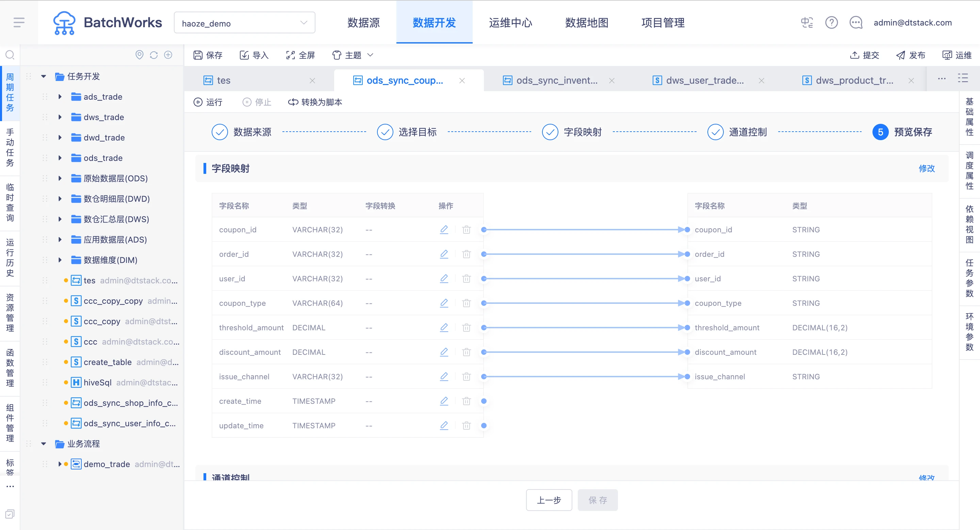Toggle the hamburger menu icon

coord(19,22)
